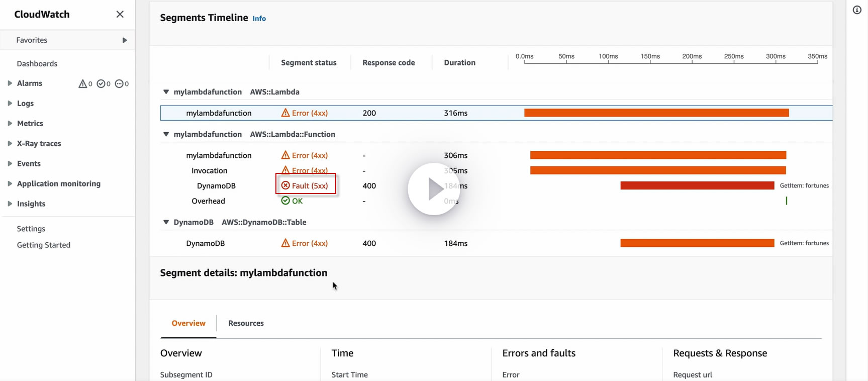Open Dashboards in the sidebar
The image size is (868, 381).
click(x=37, y=63)
